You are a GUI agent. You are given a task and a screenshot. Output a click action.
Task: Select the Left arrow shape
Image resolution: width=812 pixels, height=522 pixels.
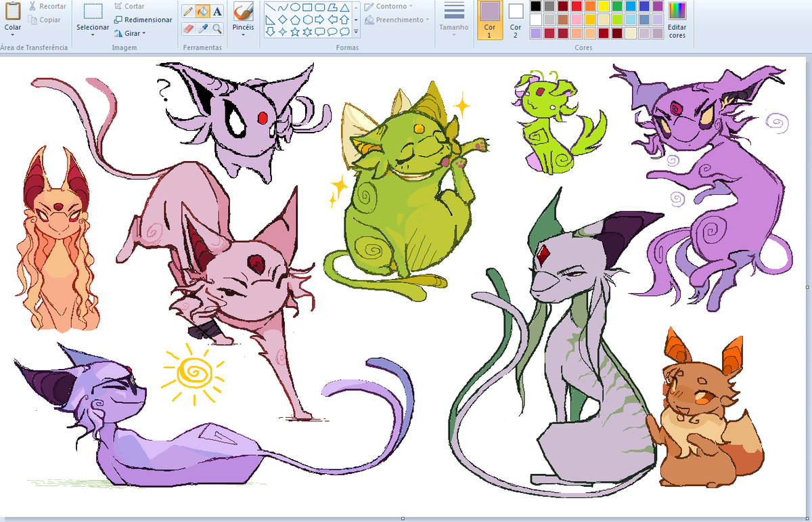click(x=332, y=20)
